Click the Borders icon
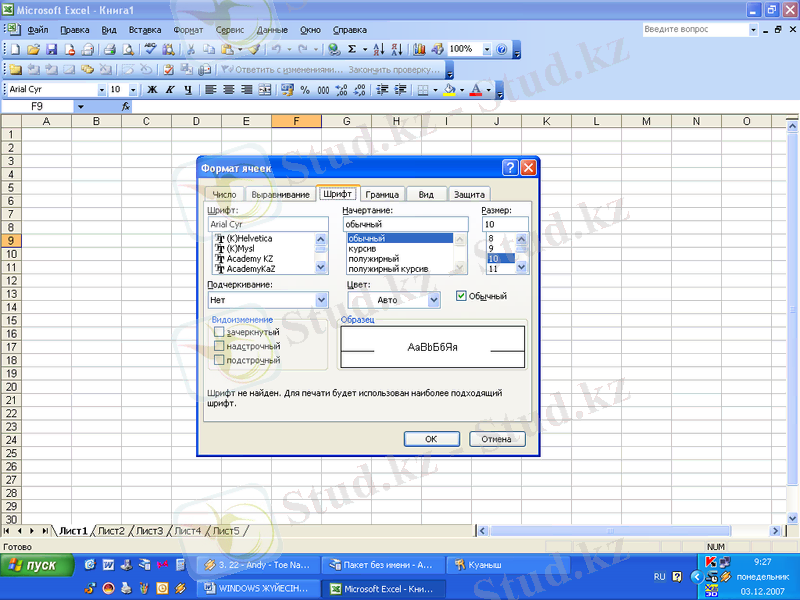Screen dimensions: 800x600 pyautogui.click(x=423, y=90)
